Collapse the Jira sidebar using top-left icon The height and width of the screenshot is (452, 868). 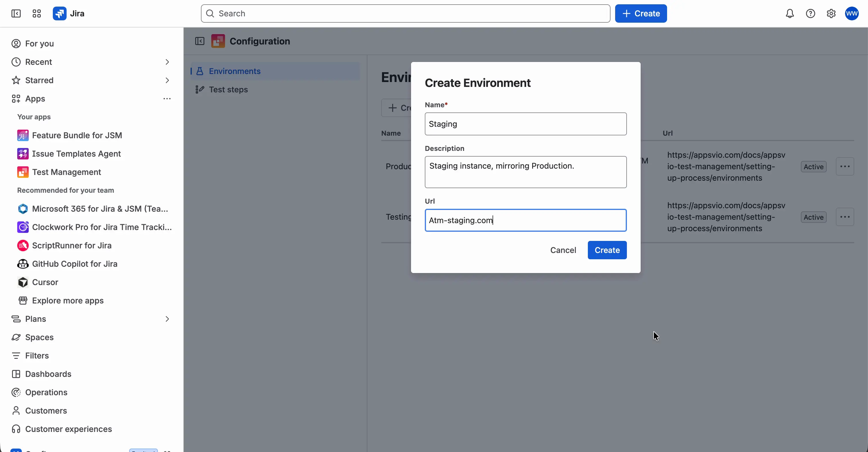[16, 13]
